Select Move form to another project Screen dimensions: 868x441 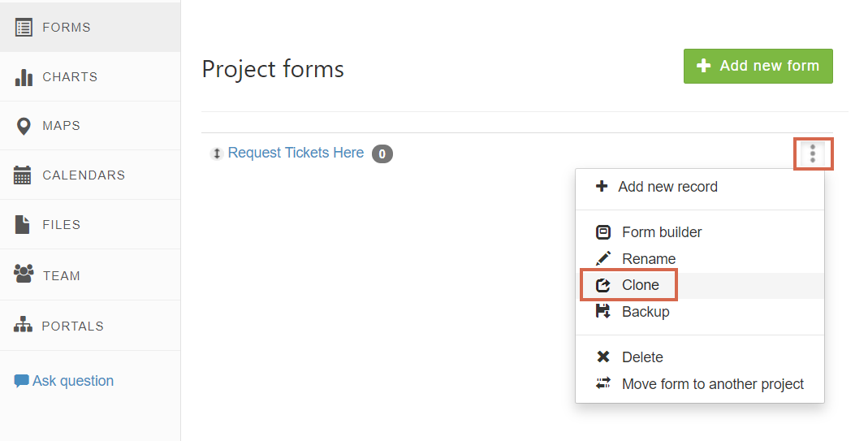click(700, 384)
